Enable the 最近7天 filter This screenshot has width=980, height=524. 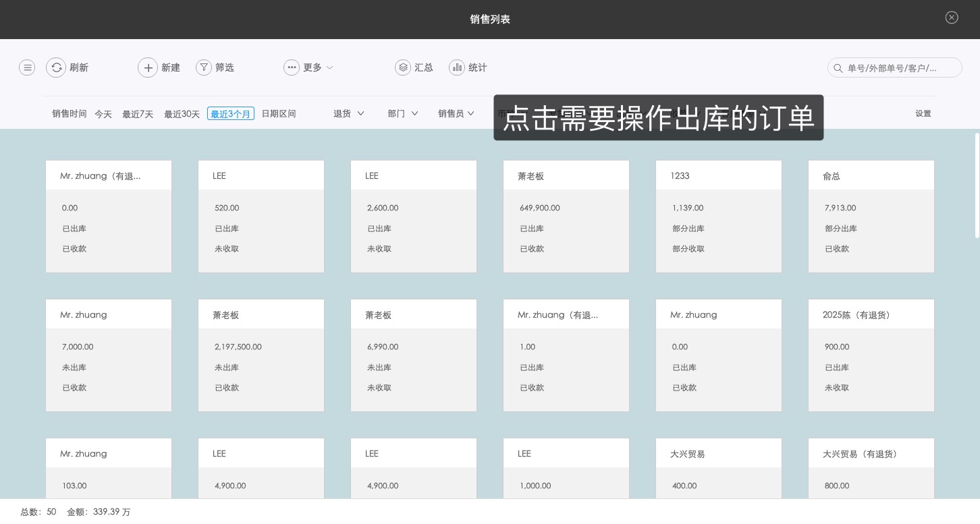tap(138, 113)
